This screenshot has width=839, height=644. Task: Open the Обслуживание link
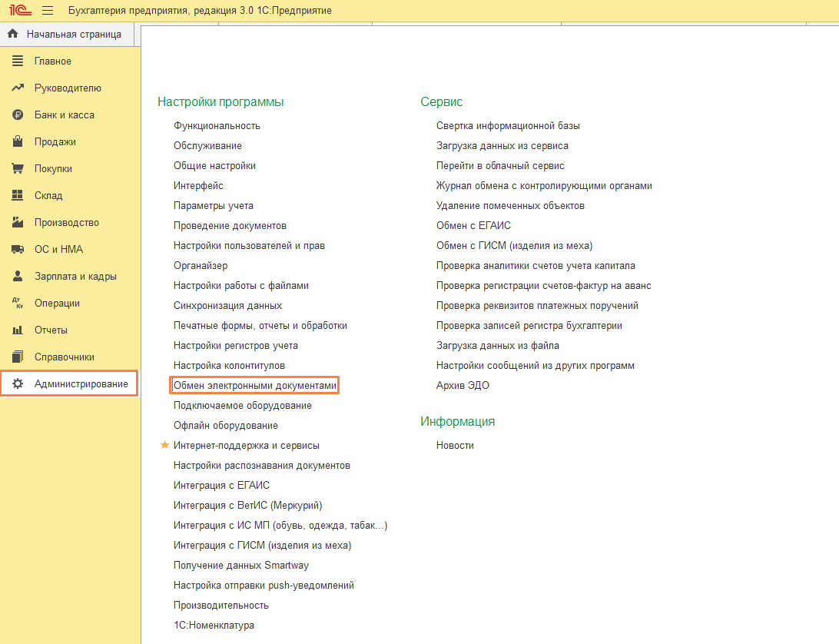[207, 145]
